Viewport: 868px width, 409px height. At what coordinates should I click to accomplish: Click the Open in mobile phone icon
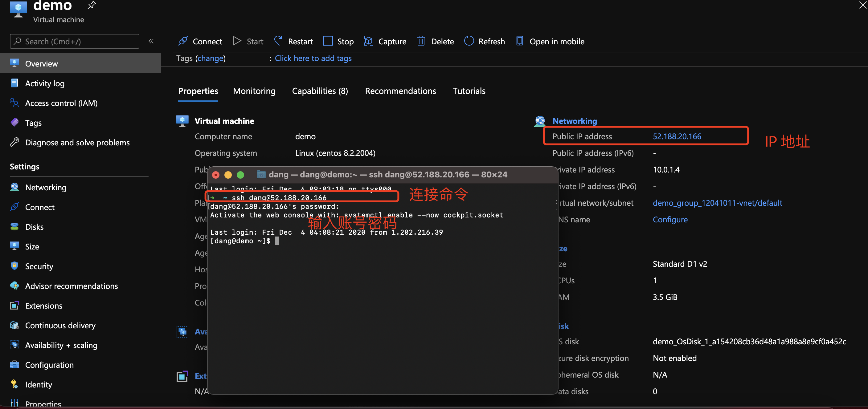(520, 41)
